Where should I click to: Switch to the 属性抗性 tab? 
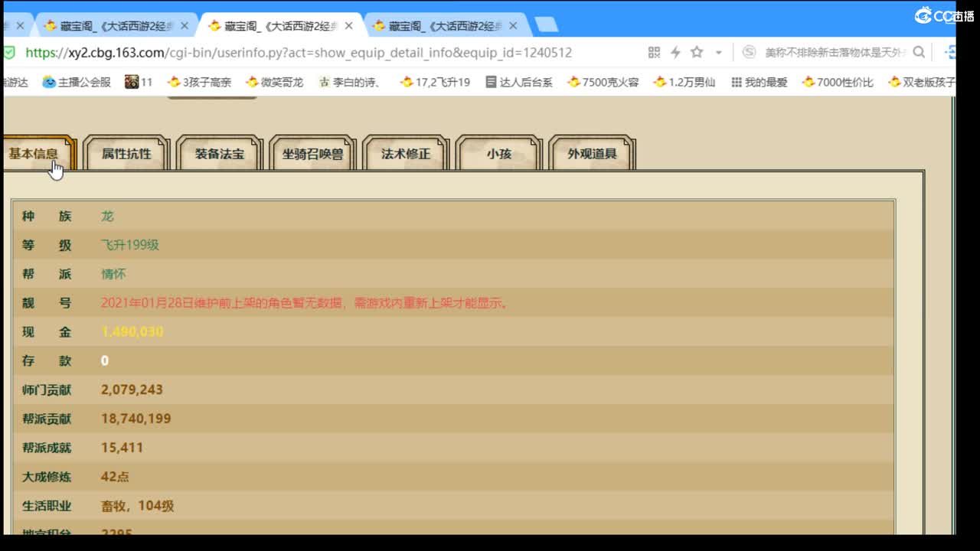pyautogui.click(x=126, y=154)
